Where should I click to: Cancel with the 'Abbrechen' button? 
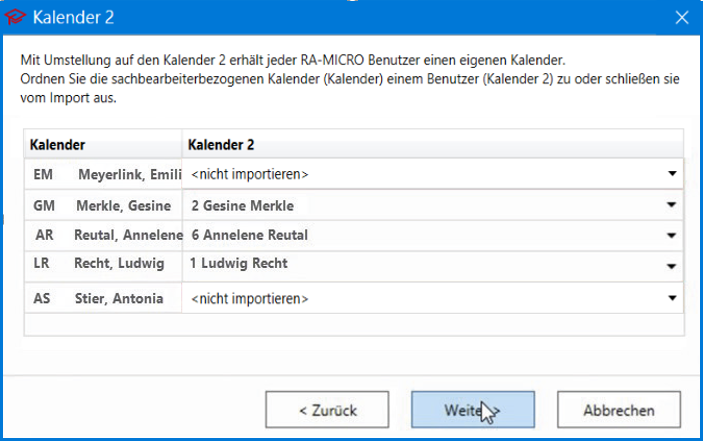tap(619, 410)
